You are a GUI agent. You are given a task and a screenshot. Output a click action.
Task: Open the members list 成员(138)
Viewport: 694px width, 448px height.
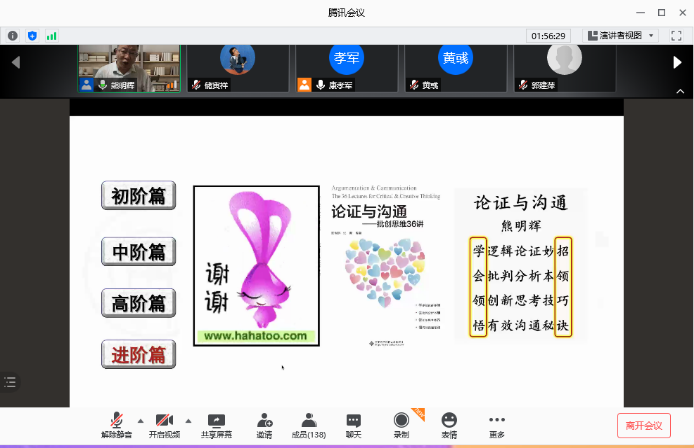pos(309,424)
